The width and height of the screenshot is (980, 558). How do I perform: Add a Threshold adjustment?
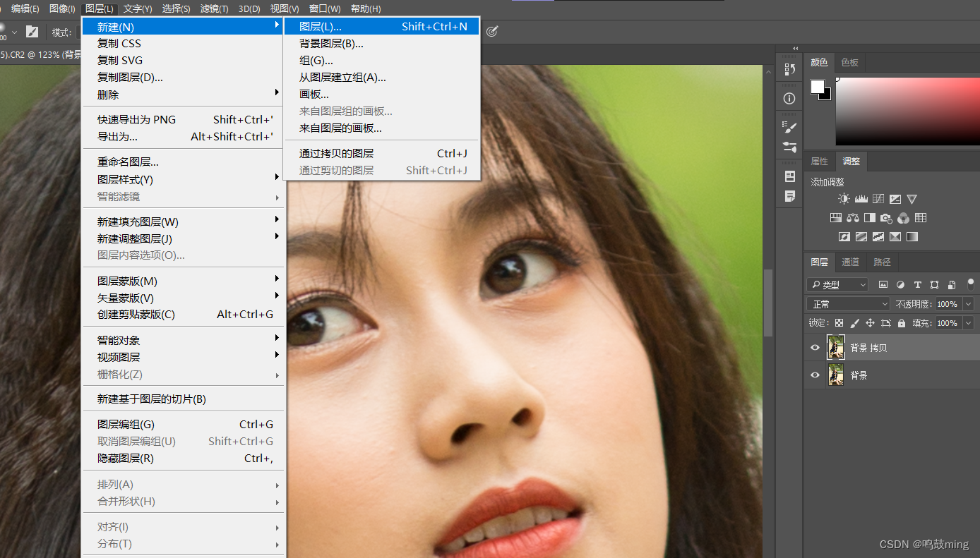point(878,237)
